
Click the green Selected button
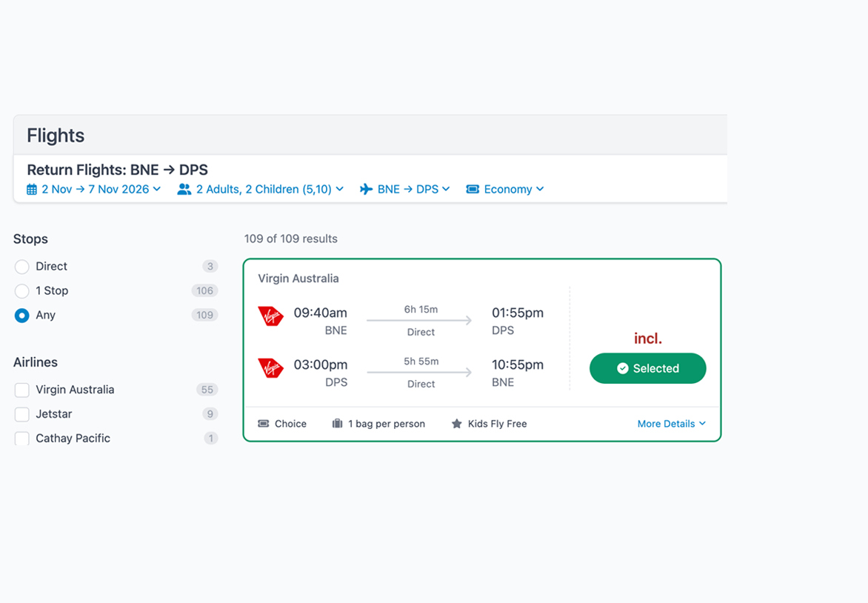coord(647,368)
